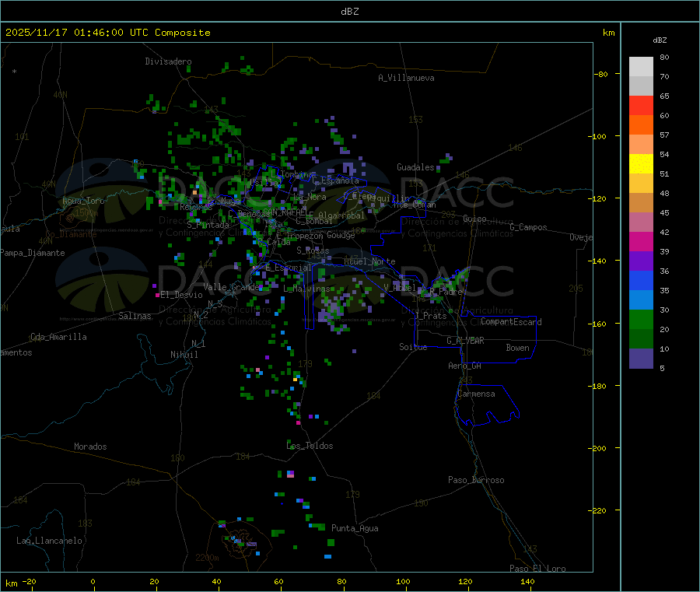
Task: Click the S_Rosas map label
Action: tap(313, 250)
